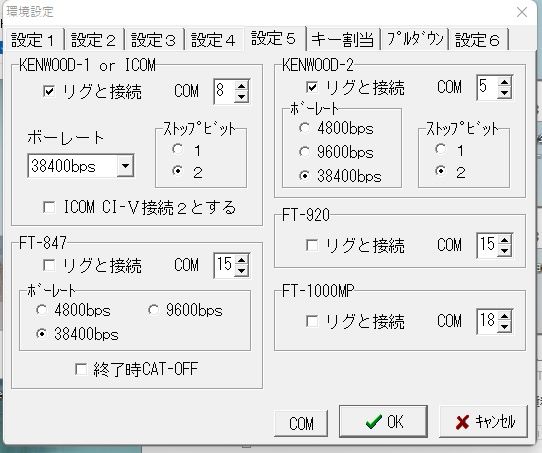Click FT-1000MP COM port field showing 18
The width and height of the screenshot is (542, 453).
488,321
